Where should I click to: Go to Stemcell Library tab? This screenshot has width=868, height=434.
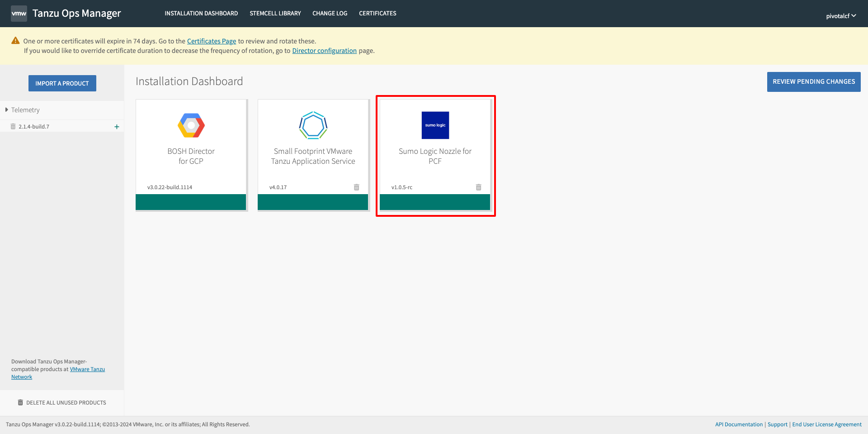275,14
